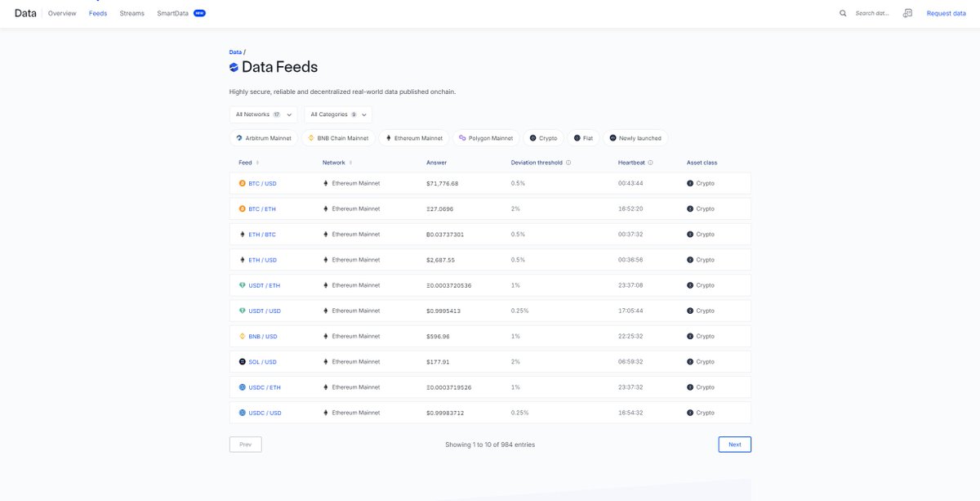Toggle the Ethereum Mainnet filter chip
Screen dimensions: 980x501
coord(414,138)
